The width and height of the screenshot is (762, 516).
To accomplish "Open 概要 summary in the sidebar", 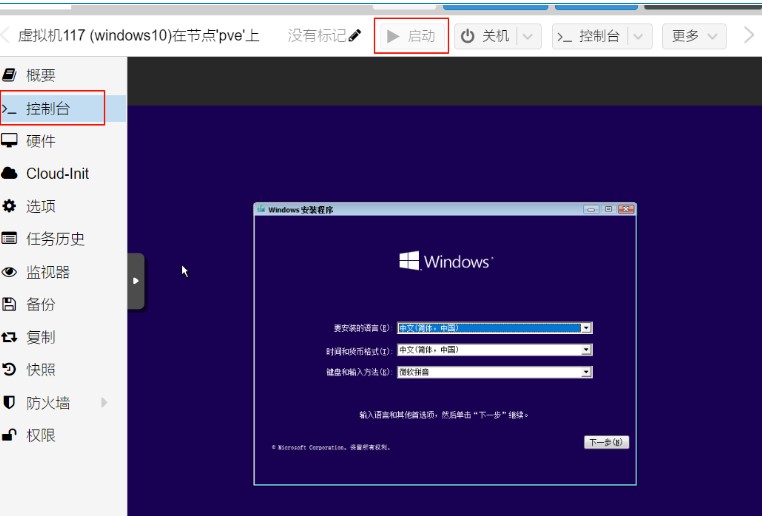I will 40,75.
